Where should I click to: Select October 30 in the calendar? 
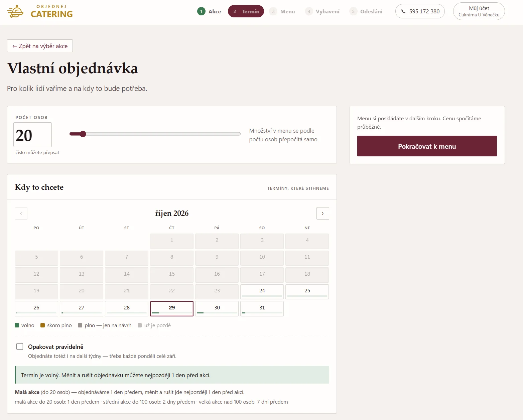(217, 308)
